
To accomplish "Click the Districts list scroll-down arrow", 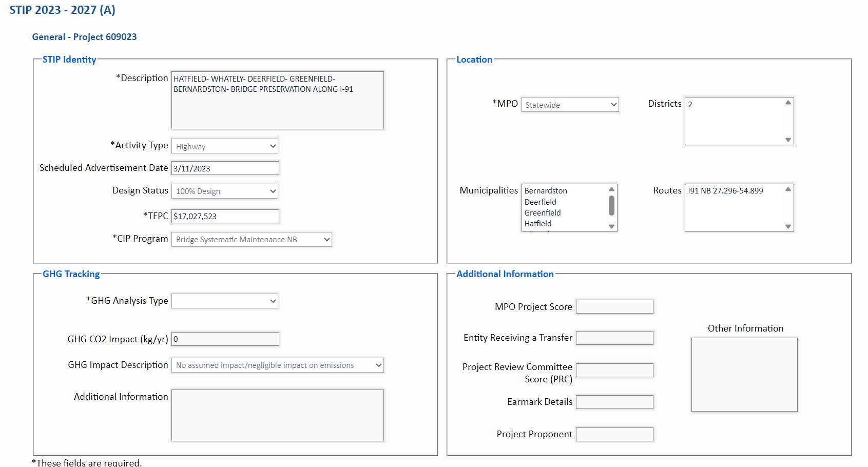I will [x=788, y=140].
